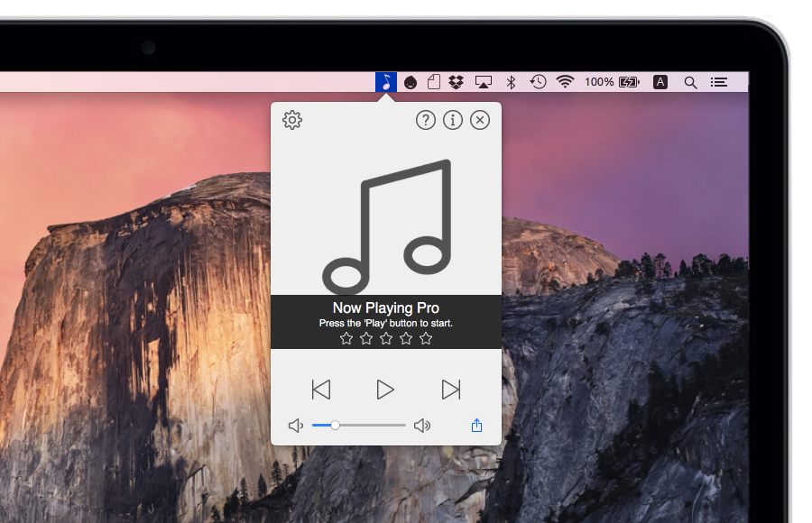
Task: Click the music note menu bar icon
Action: point(386,82)
